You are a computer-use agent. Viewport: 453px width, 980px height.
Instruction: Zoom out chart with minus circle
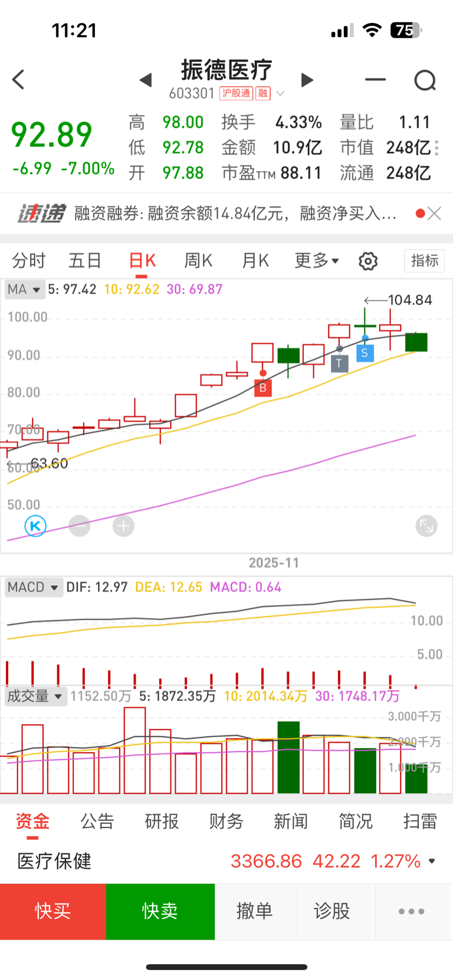pyautogui.click(x=80, y=526)
